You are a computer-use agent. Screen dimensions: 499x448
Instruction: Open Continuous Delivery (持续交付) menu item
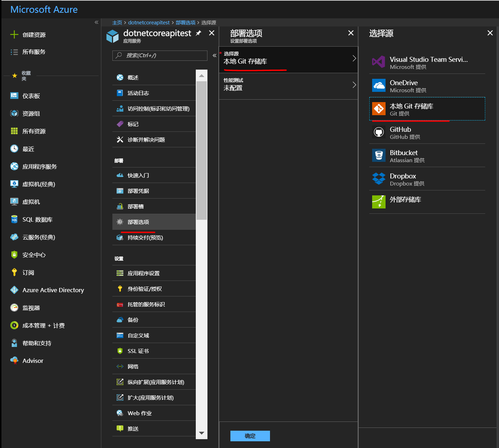154,237
